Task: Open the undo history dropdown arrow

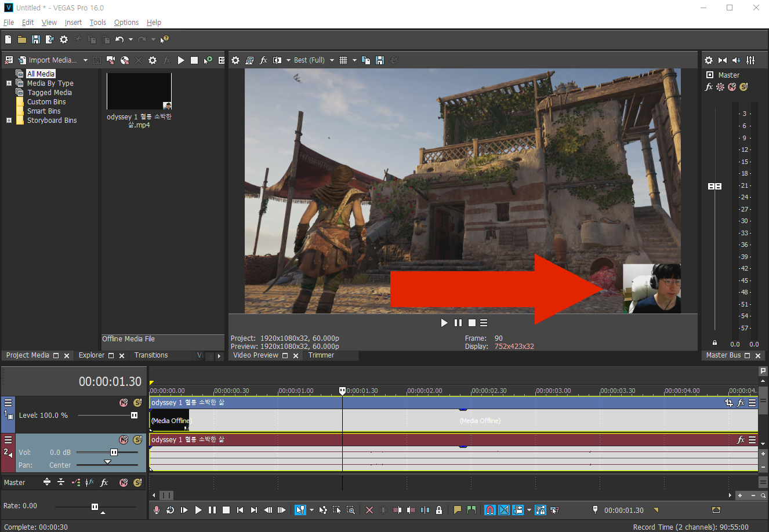Action: click(130, 39)
